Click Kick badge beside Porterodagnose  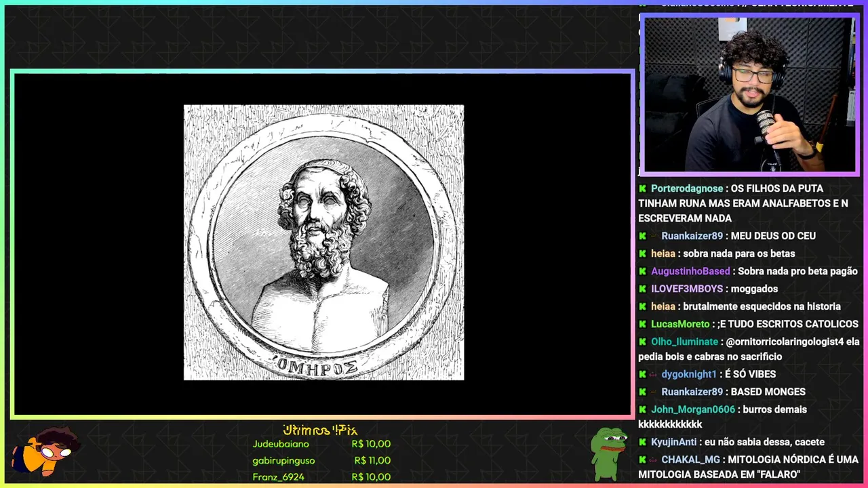(x=642, y=188)
